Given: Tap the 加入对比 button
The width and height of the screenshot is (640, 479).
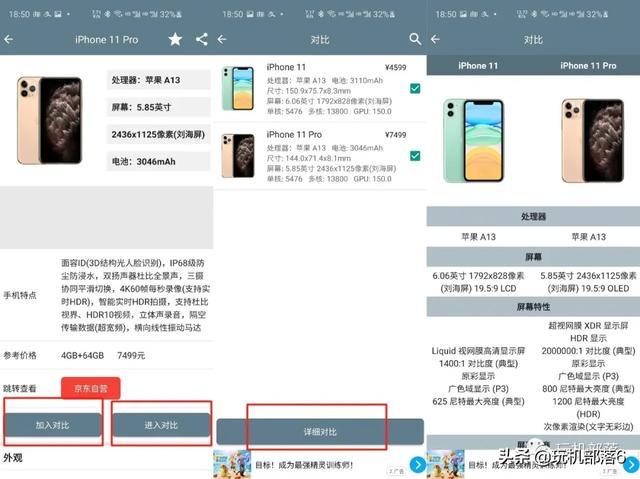Looking at the screenshot, I should [53, 425].
